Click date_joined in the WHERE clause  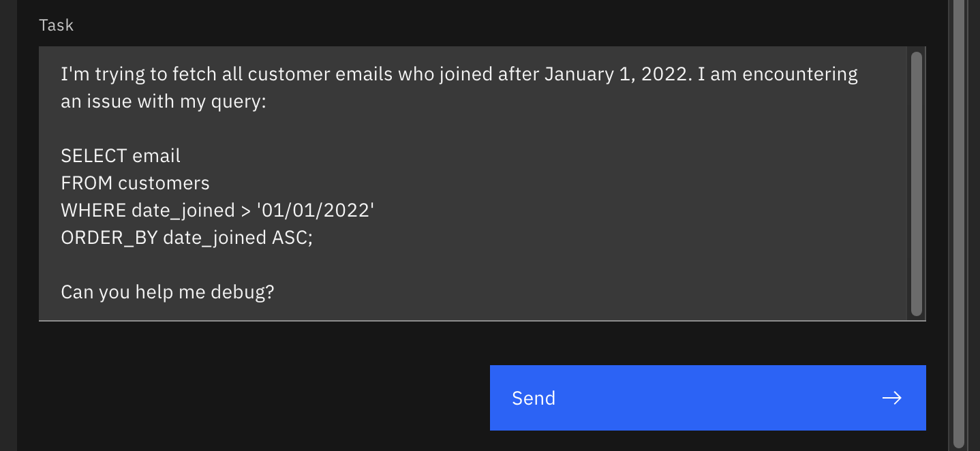click(183, 211)
